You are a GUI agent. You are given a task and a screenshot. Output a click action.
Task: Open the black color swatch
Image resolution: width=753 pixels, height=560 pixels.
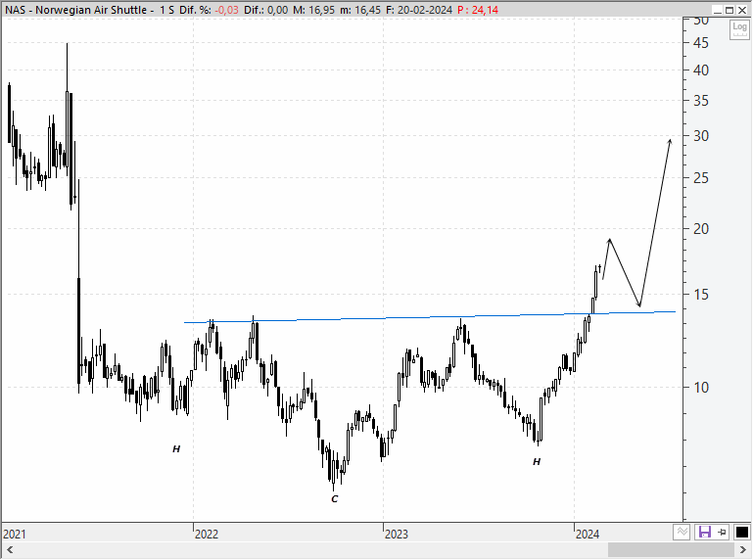pyautogui.click(x=742, y=532)
